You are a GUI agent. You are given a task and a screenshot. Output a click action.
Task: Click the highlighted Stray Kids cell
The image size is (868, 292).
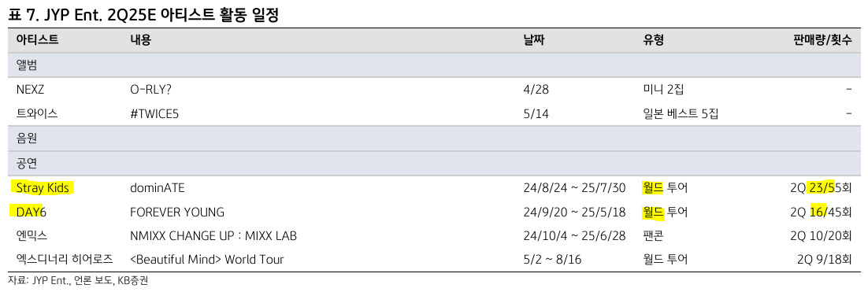[x=43, y=188]
